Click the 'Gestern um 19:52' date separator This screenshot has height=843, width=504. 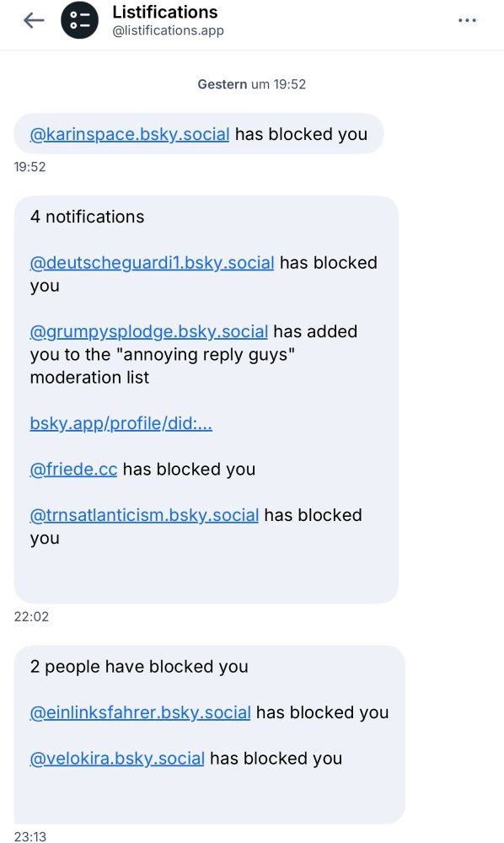pos(252,83)
